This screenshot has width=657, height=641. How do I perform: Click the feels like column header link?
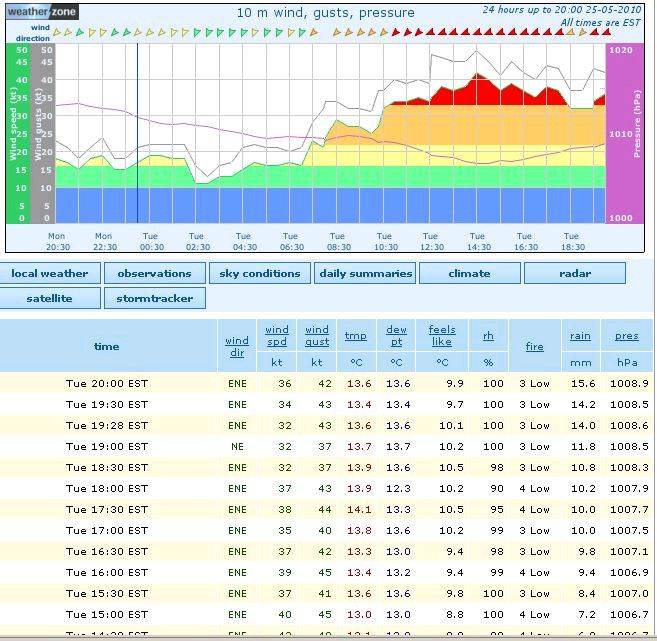(442, 335)
